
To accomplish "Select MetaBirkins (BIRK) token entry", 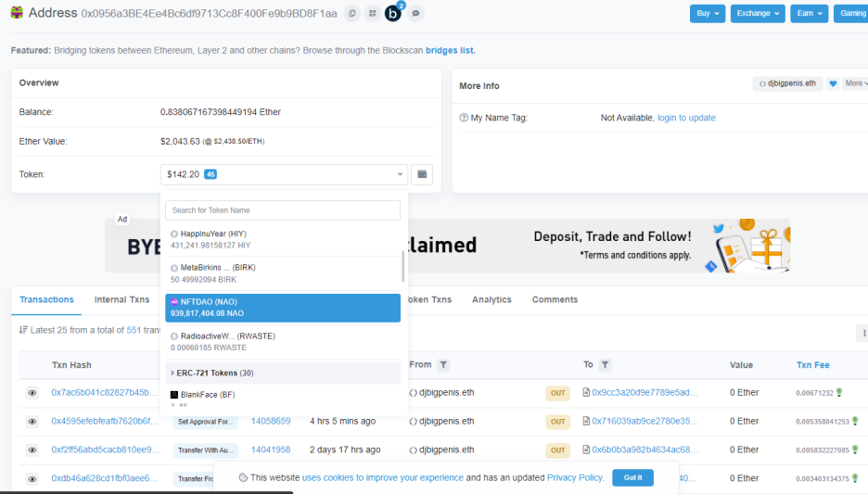I will click(283, 273).
